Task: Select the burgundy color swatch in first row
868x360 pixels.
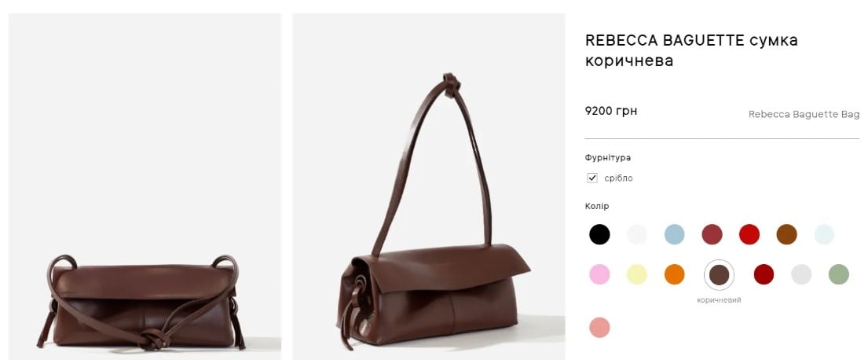Action: click(712, 234)
